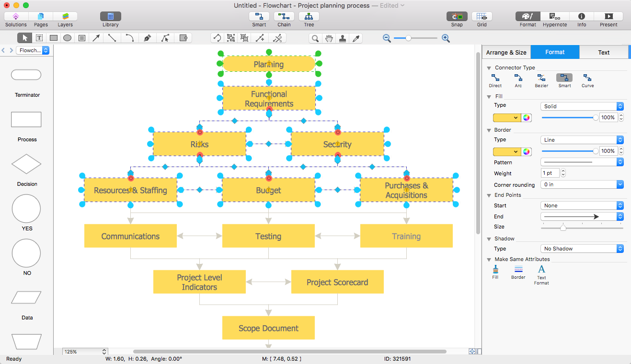
Task: Select the Scope Document shape
Action: (268, 328)
